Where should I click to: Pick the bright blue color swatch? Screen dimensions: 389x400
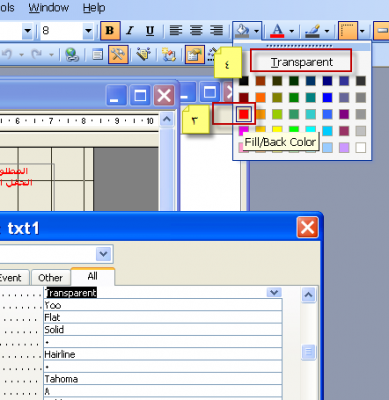tap(327, 97)
